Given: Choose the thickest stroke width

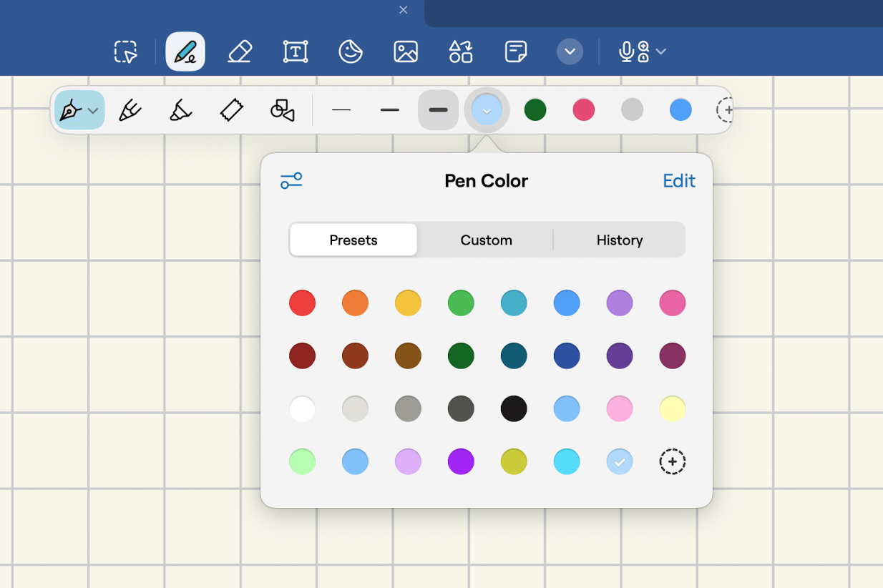Looking at the screenshot, I should (x=438, y=110).
